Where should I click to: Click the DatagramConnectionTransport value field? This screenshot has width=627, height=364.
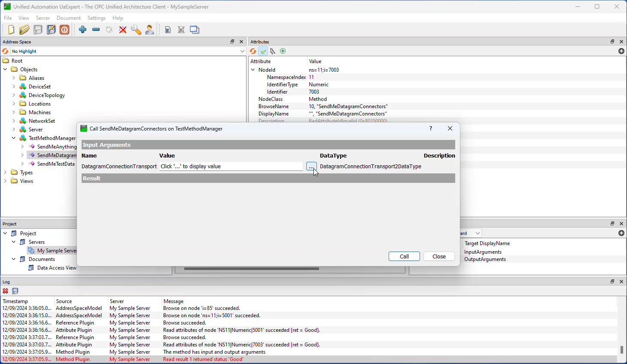[x=231, y=167]
